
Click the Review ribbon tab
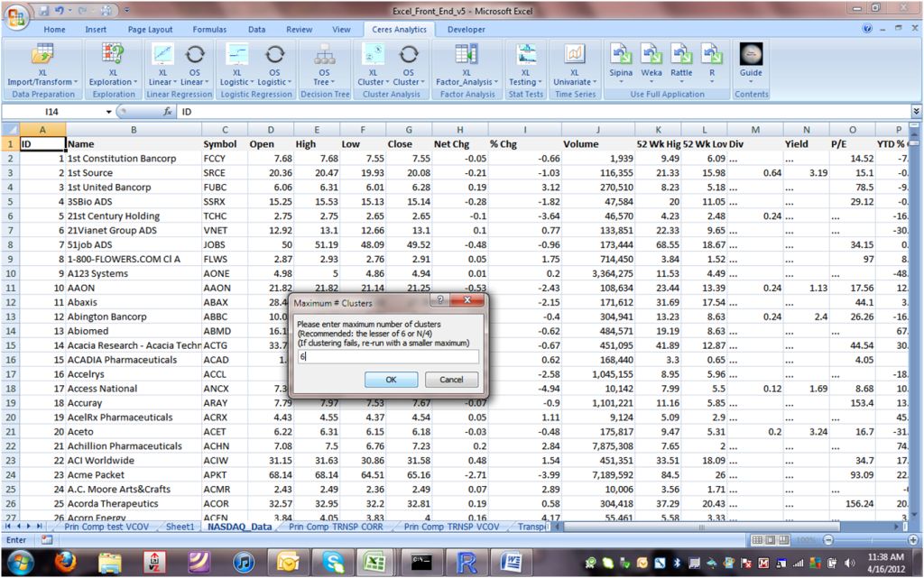point(299,30)
